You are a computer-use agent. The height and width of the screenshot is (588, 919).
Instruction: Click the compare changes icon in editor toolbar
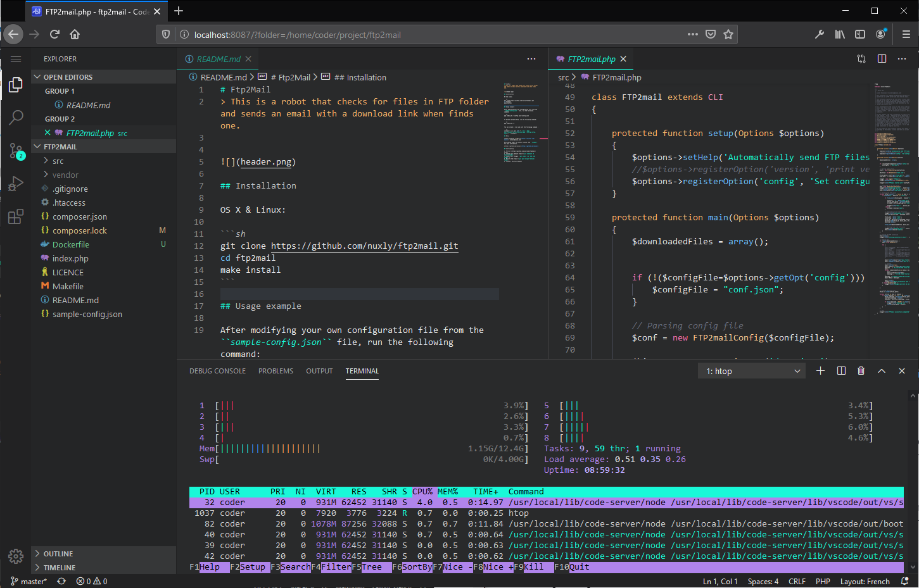coord(861,59)
